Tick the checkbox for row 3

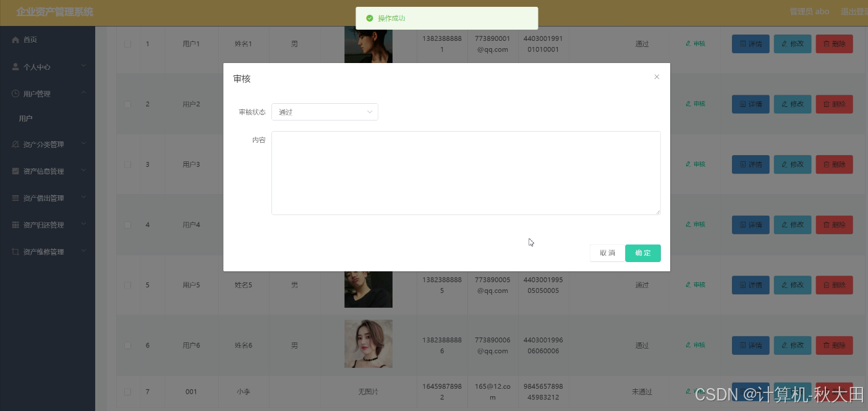[x=128, y=164]
